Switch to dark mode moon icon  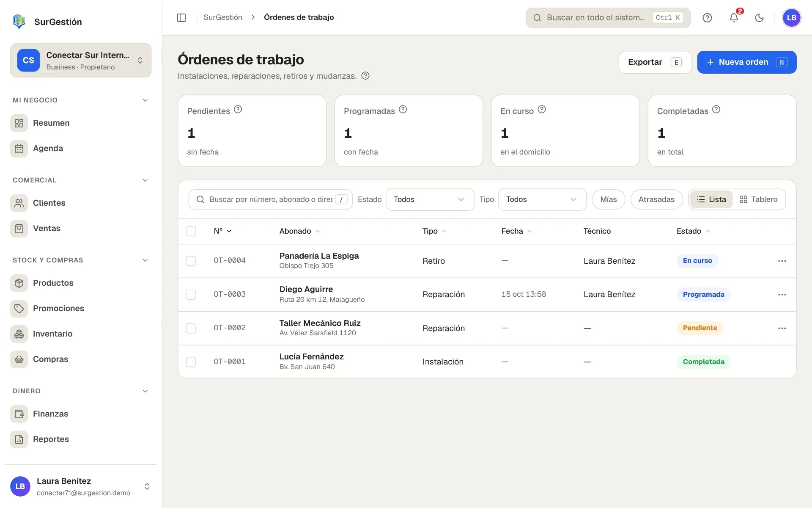(760, 17)
